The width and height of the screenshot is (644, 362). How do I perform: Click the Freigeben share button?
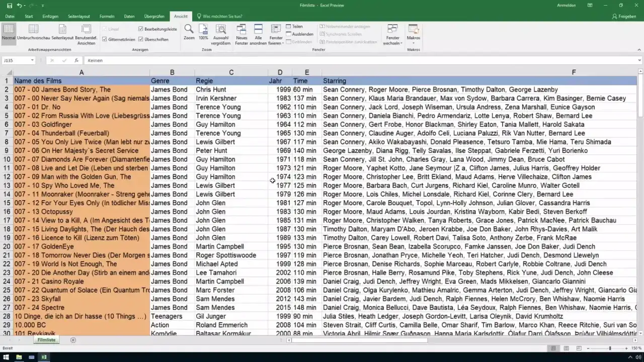[x=624, y=17]
